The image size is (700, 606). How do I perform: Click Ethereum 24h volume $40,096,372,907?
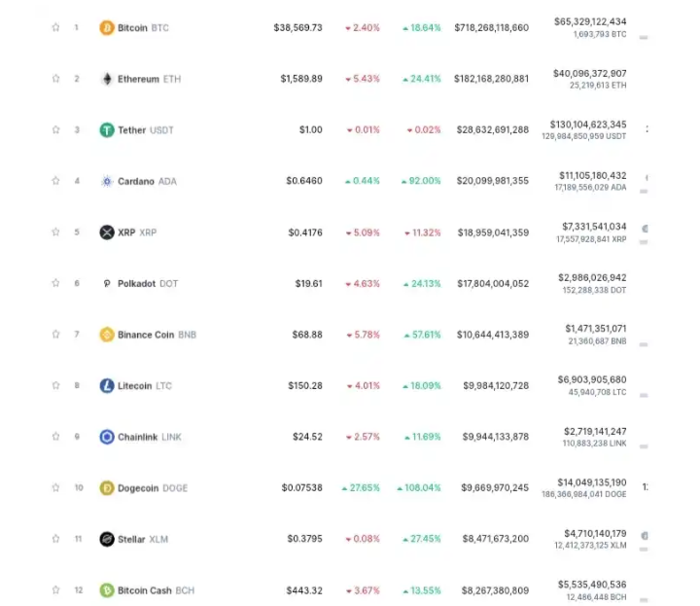[x=590, y=73]
